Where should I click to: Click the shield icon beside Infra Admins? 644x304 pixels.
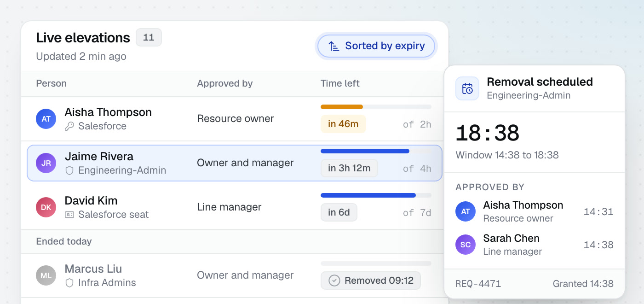coord(69,283)
